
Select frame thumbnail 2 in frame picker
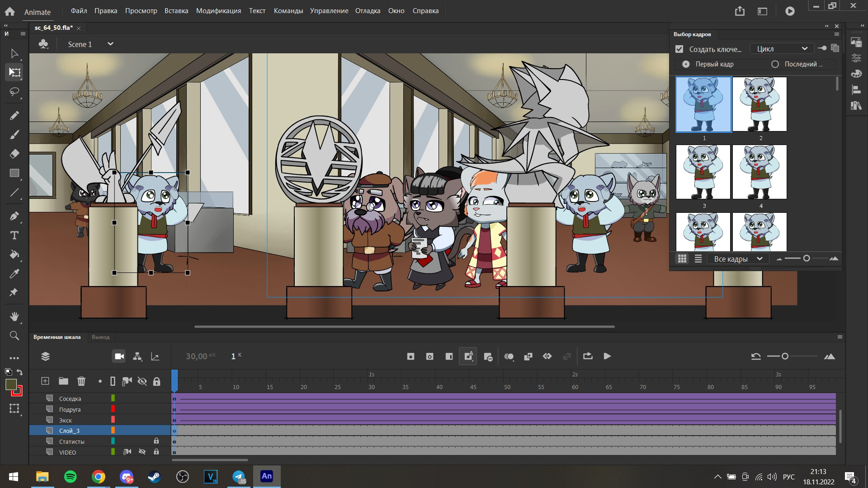(x=759, y=104)
